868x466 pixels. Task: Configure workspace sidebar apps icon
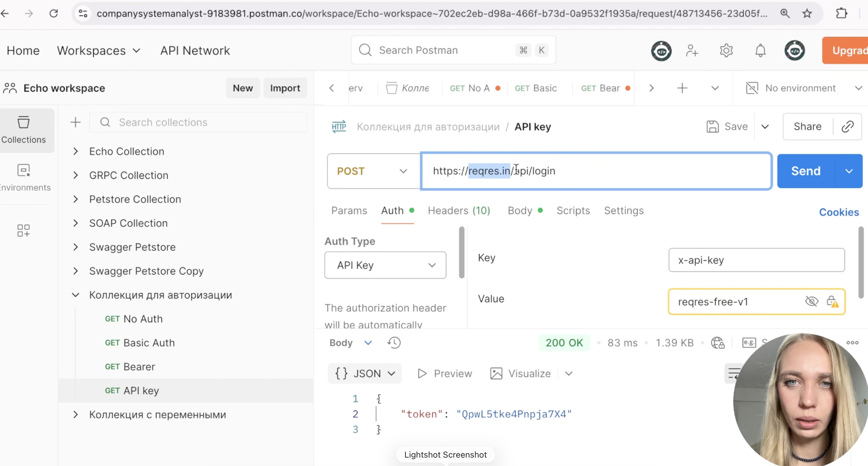click(24, 231)
